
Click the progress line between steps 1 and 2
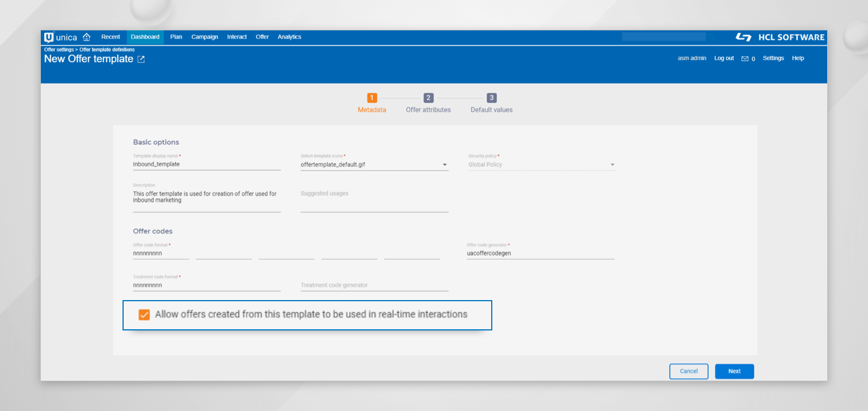point(400,97)
